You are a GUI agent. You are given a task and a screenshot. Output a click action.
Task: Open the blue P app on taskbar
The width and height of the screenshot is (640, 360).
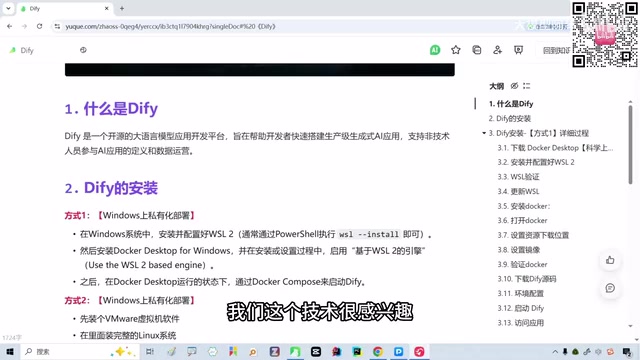(x=398, y=351)
